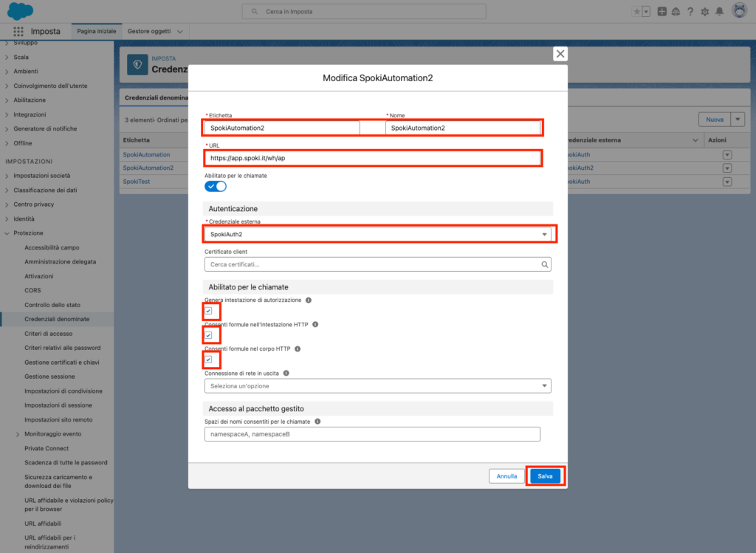
Task: Click info icon beside Genera intestazione di autorizzazione
Action: 309,300
